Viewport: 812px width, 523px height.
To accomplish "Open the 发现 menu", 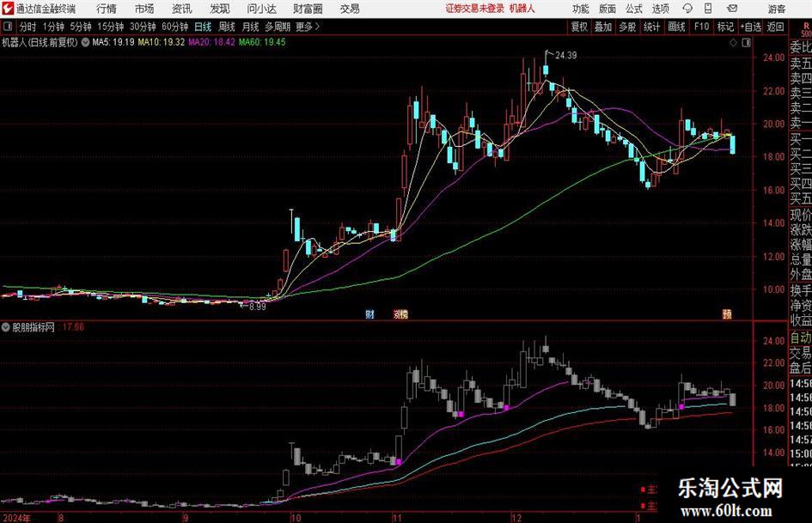I will point(220,9).
